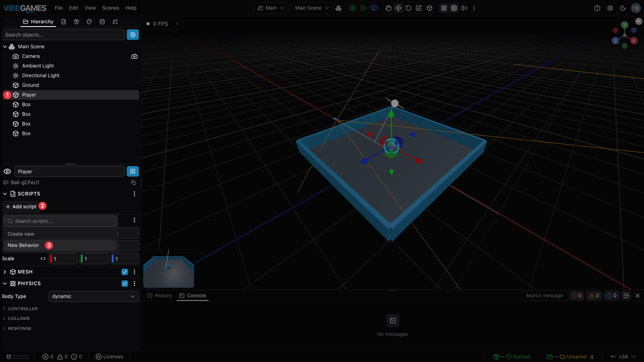Screen dimensions: 644x362
Task: Click the blue monitor preview icon
Action: click(x=374, y=8)
